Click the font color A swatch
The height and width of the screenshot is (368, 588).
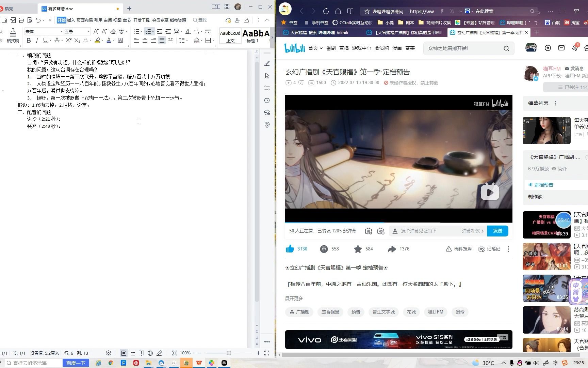[109, 40]
